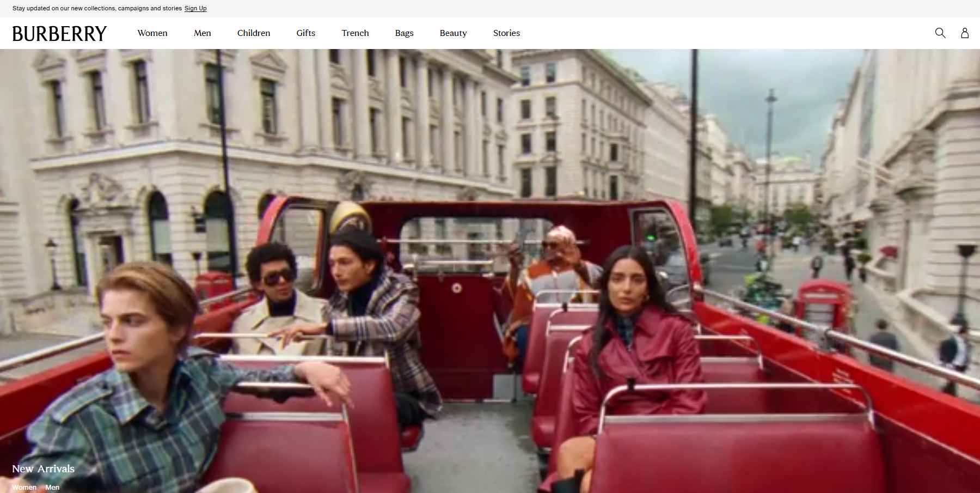Open the search magnifier icon
This screenshot has width=980, height=493.
tap(940, 33)
